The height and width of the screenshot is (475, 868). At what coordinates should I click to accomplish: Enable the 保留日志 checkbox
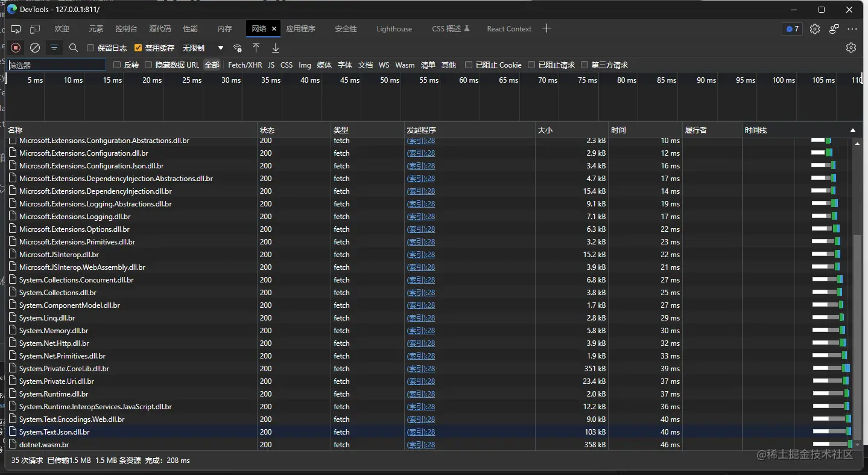[x=90, y=48]
